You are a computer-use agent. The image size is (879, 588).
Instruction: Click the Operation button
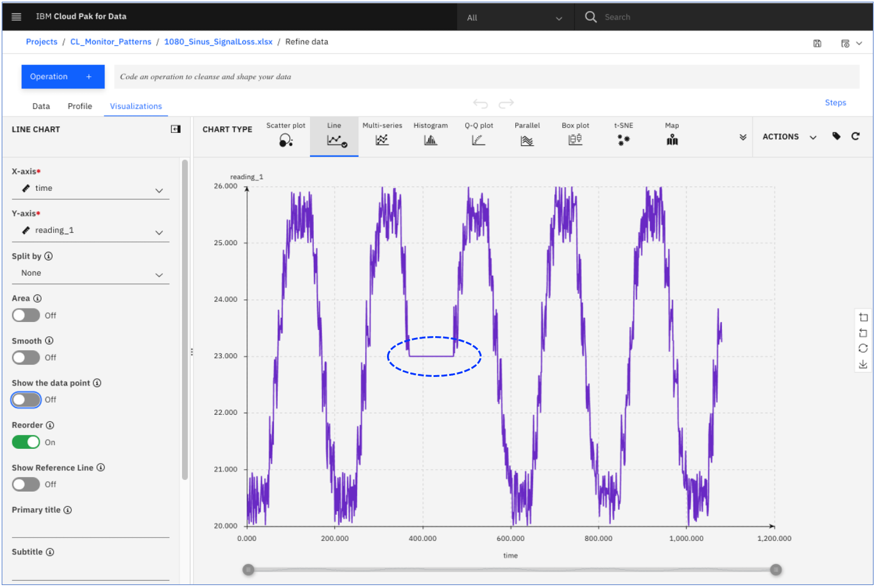(63, 77)
